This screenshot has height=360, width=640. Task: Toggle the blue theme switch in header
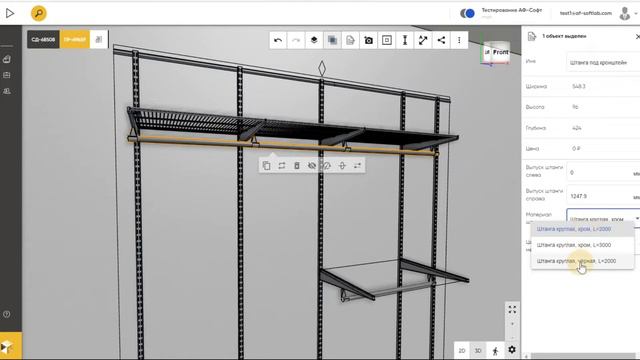(467, 13)
